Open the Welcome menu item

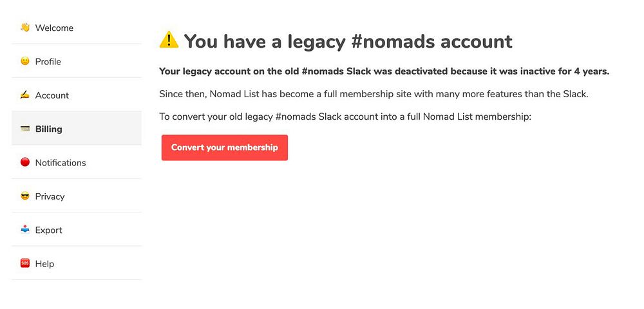77,28
